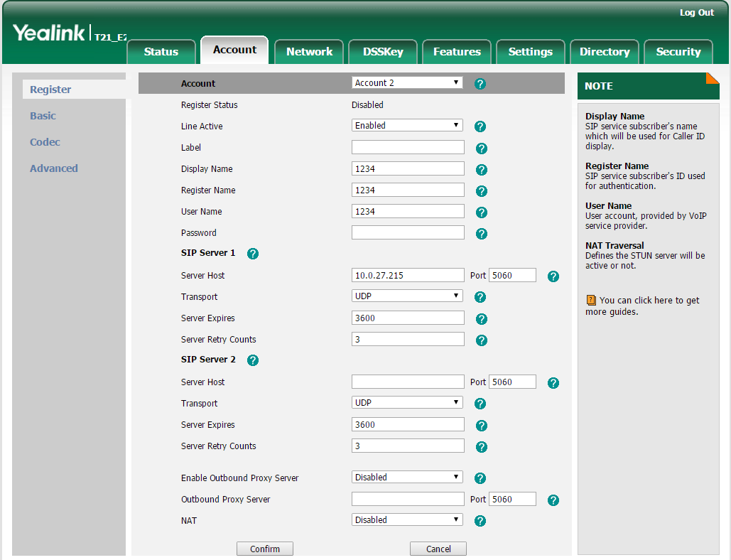Image resolution: width=731 pixels, height=560 pixels.
Task: Switch to the Network tab
Action: click(x=309, y=52)
